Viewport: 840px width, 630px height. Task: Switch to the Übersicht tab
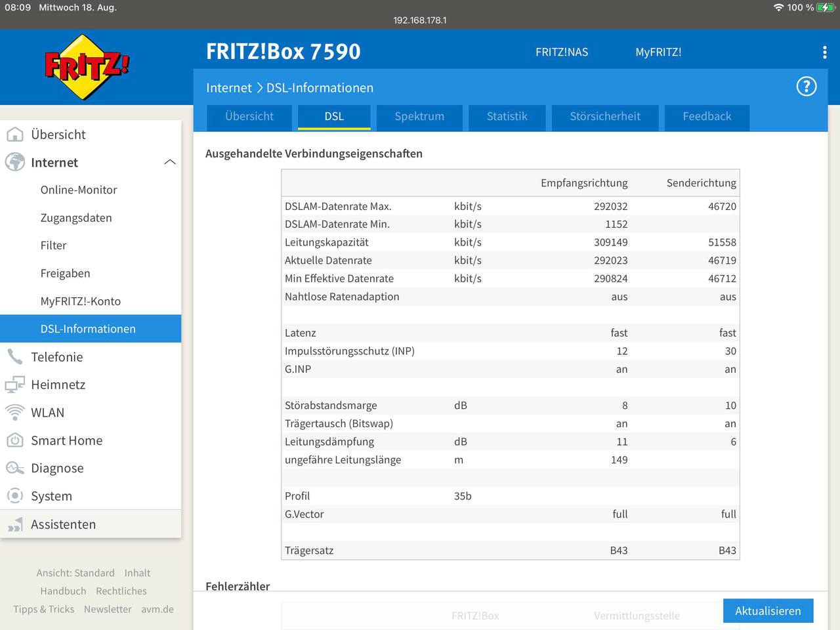coord(249,117)
